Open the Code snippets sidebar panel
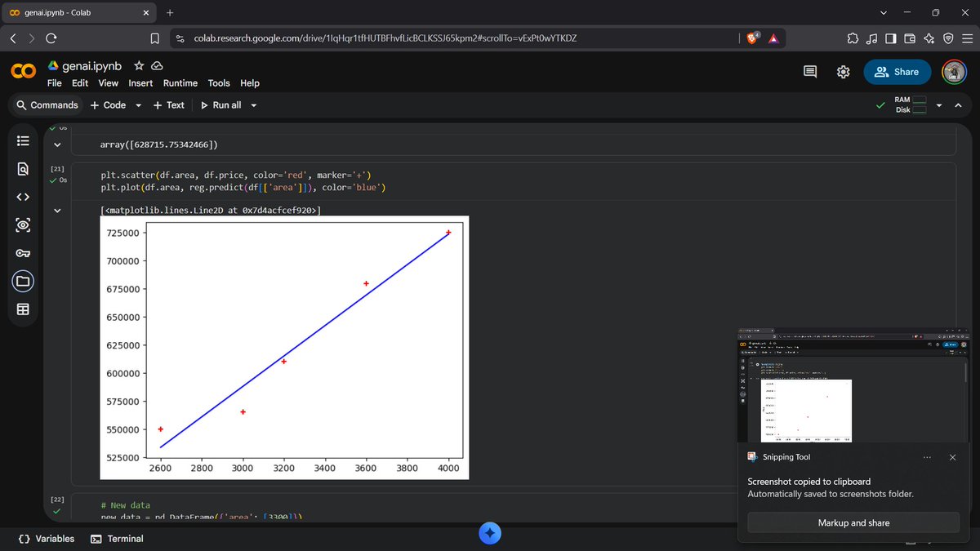This screenshot has height=551, width=980. 23,197
